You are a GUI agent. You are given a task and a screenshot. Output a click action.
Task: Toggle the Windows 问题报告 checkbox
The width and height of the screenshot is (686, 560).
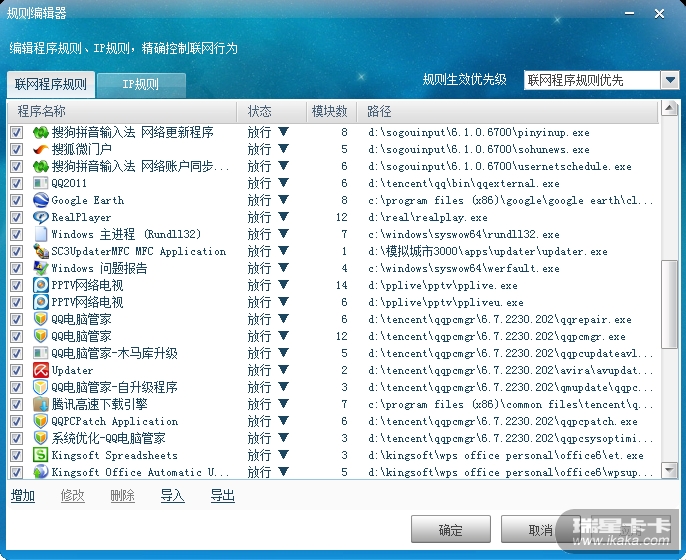[x=17, y=268]
